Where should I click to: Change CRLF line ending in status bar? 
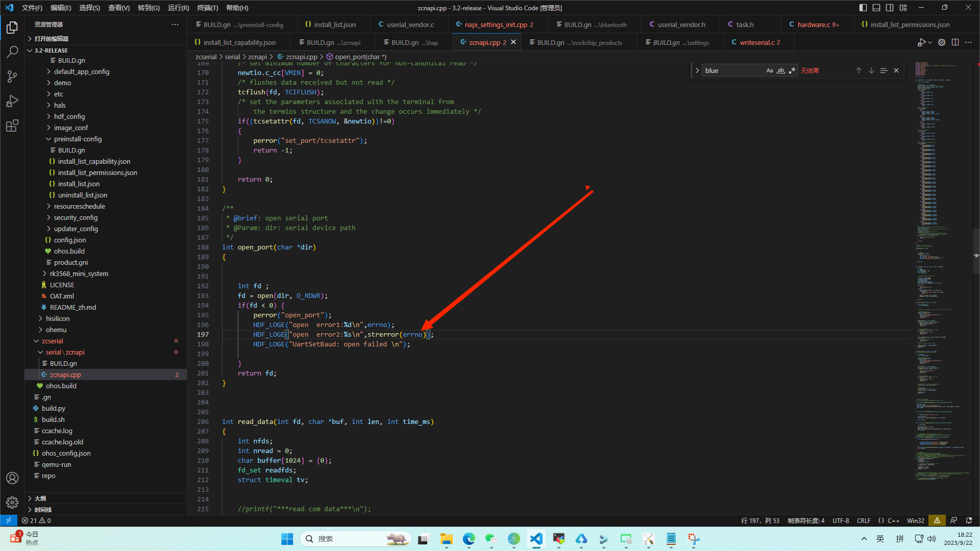(864, 520)
